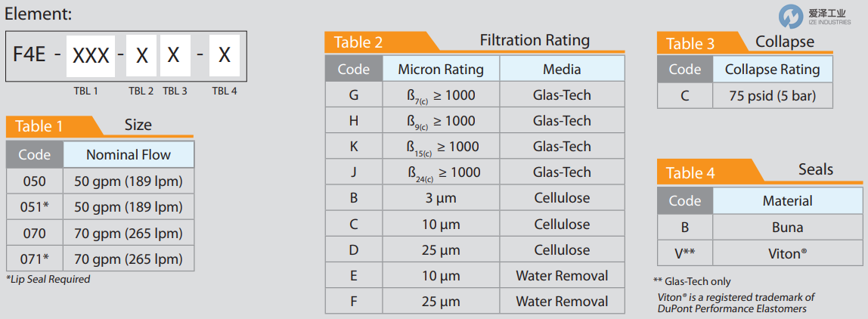Click the X field above TBL 2

coord(141,55)
